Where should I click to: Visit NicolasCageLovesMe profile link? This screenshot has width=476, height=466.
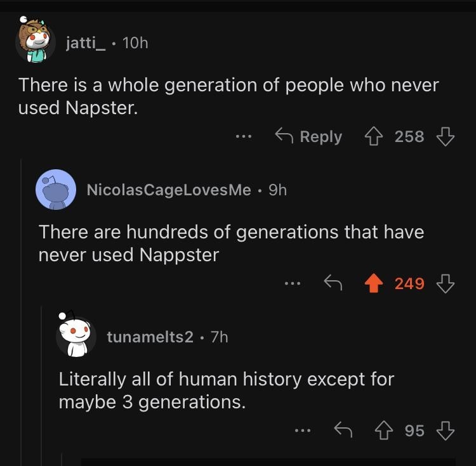click(x=168, y=190)
